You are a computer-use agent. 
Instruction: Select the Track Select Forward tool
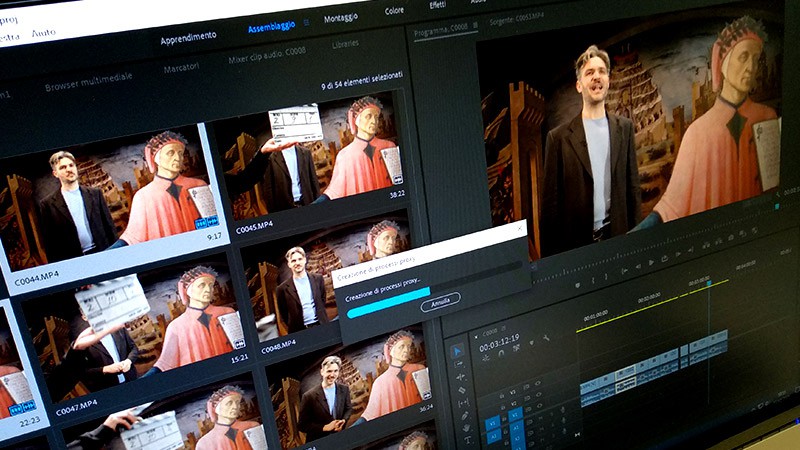pos(459,364)
